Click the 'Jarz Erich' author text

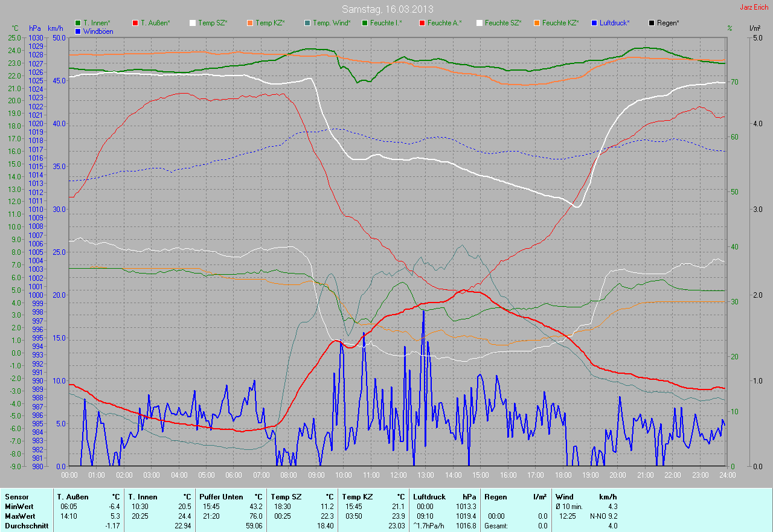click(x=755, y=7)
